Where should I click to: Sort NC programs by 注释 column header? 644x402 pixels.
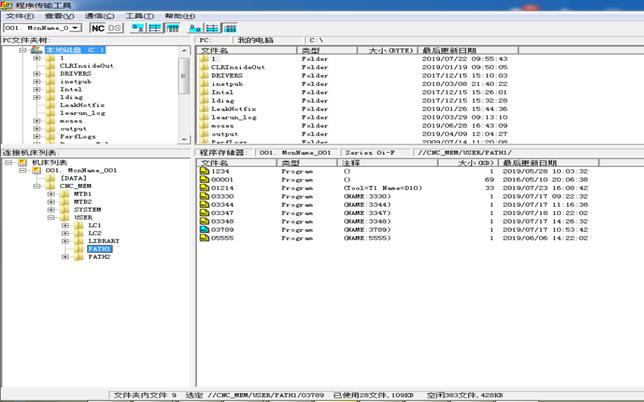[387, 163]
